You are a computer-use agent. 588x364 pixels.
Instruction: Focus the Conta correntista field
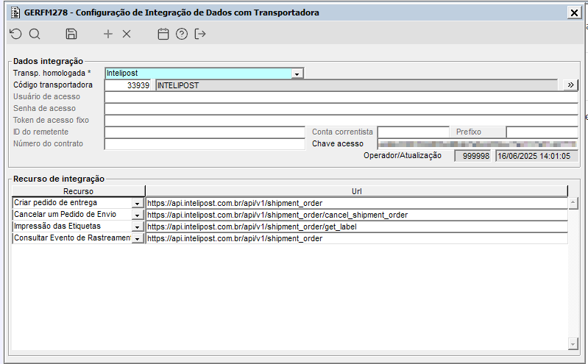click(x=414, y=132)
